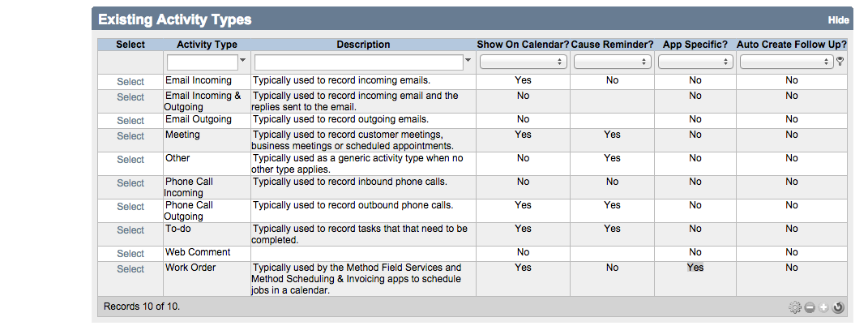Select the Email Incoming row
This screenshot has height=326, width=868.
click(130, 81)
